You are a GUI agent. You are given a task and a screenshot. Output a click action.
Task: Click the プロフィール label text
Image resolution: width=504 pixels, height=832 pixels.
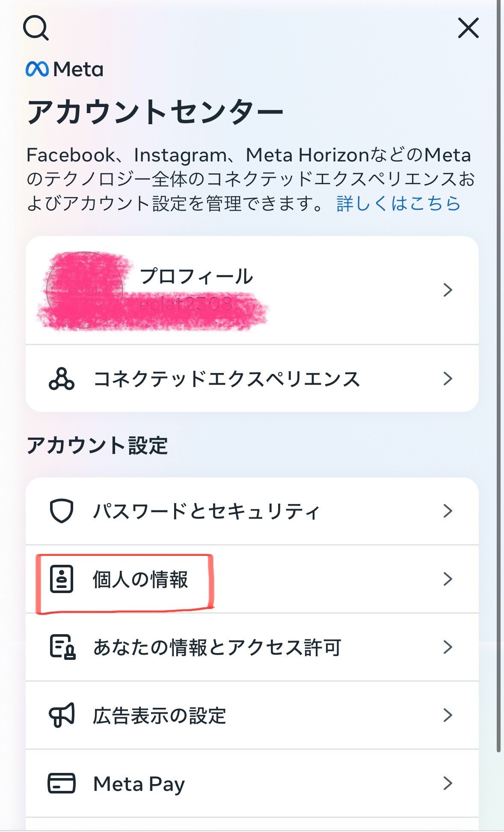tap(196, 276)
